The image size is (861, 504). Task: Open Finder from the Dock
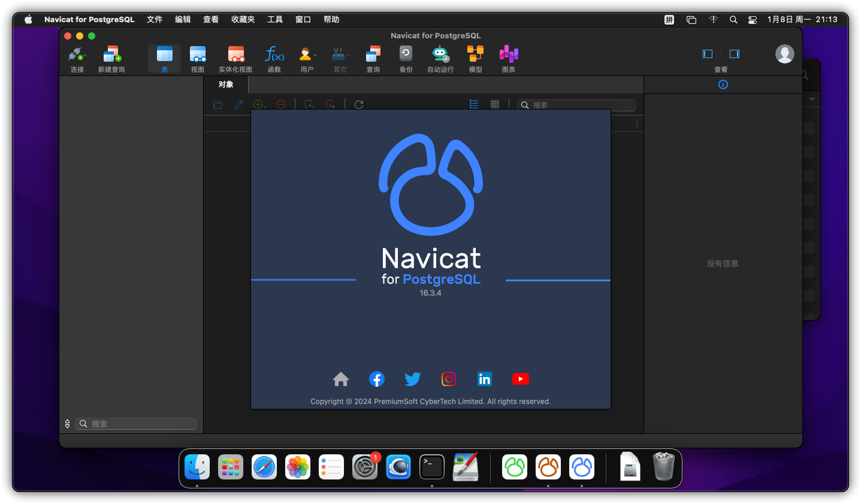pos(197,467)
